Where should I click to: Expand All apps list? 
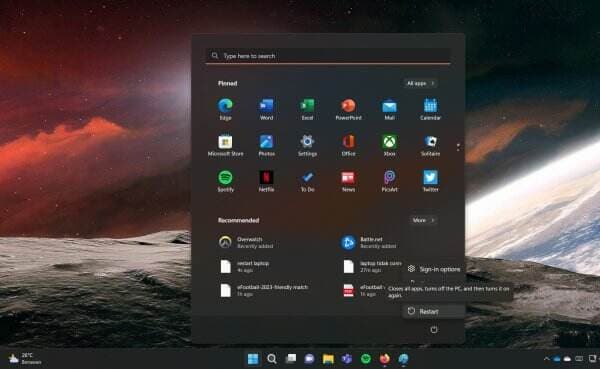click(420, 83)
